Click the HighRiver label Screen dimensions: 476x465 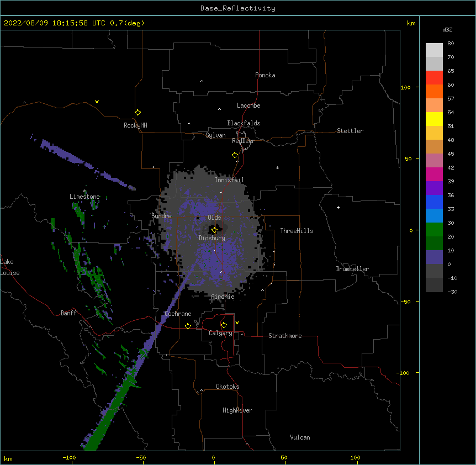237,410
